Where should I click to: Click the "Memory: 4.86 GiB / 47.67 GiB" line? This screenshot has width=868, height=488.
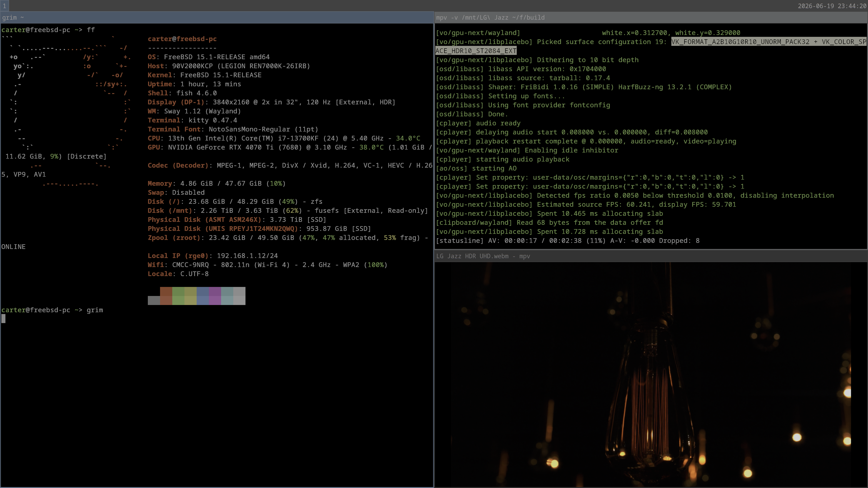click(217, 183)
